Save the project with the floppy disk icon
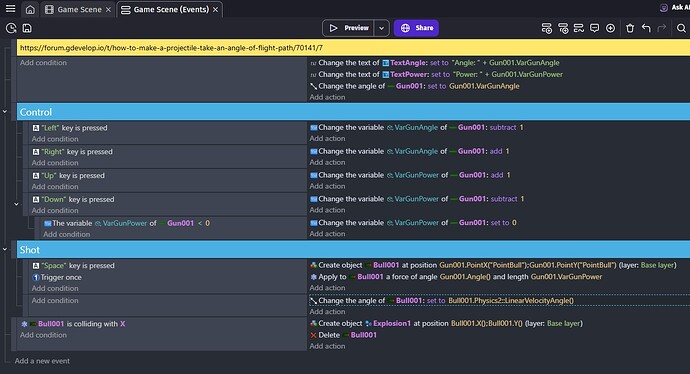 pos(27,28)
